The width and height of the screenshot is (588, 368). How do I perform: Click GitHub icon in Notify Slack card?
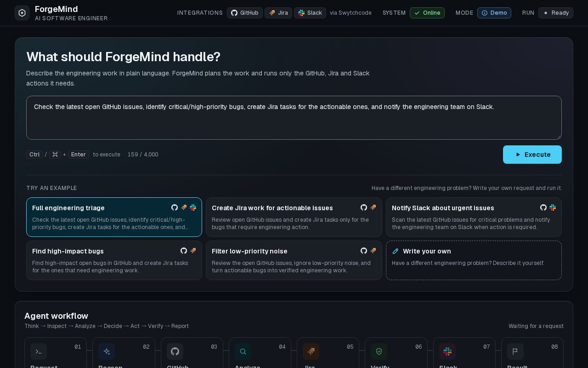coord(543,207)
